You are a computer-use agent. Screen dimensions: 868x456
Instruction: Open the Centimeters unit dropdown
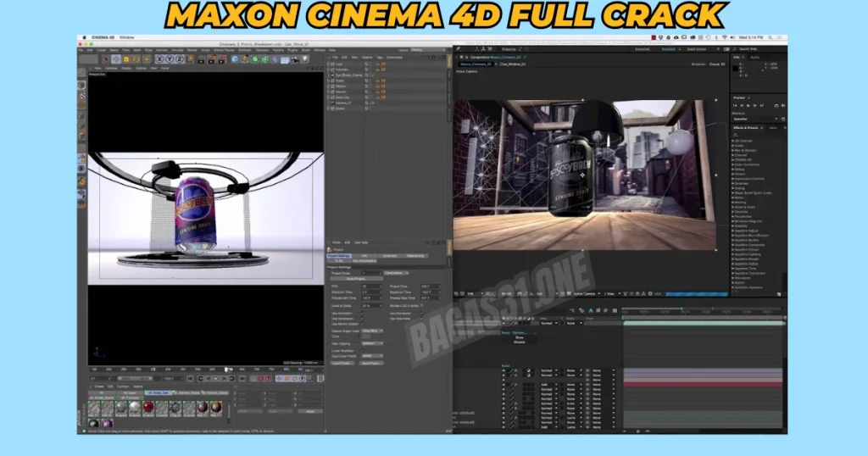(397, 273)
